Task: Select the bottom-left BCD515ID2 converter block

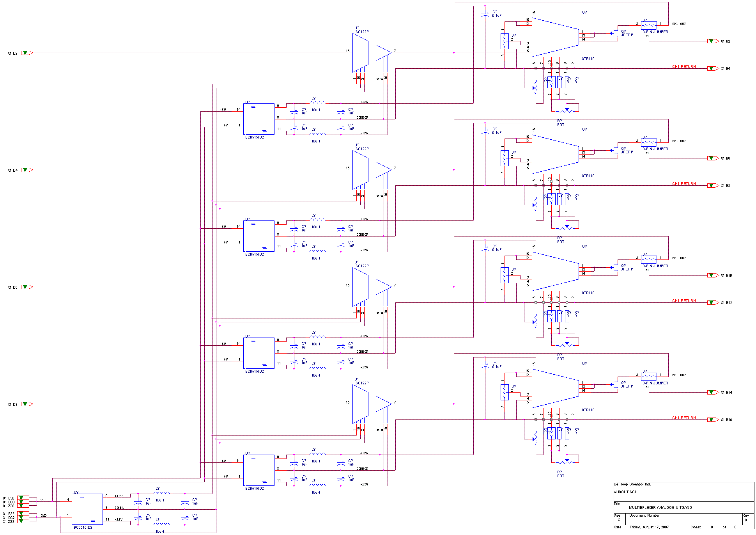Action: click(87, 509)
